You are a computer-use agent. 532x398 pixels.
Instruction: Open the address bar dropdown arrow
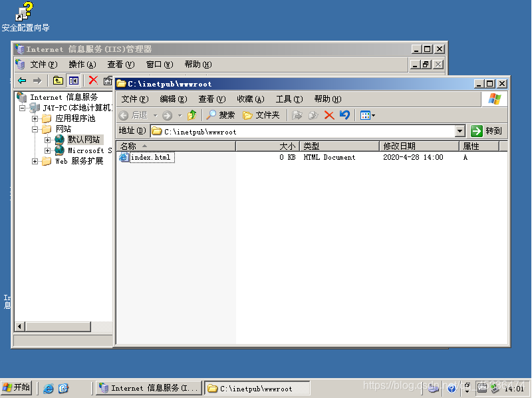460,131
